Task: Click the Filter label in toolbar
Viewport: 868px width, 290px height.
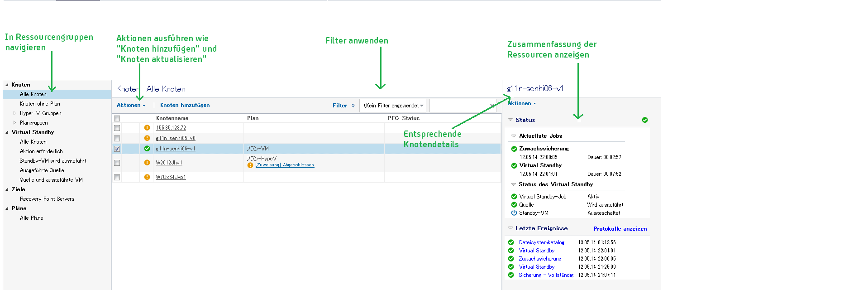Action: (340, 106)
